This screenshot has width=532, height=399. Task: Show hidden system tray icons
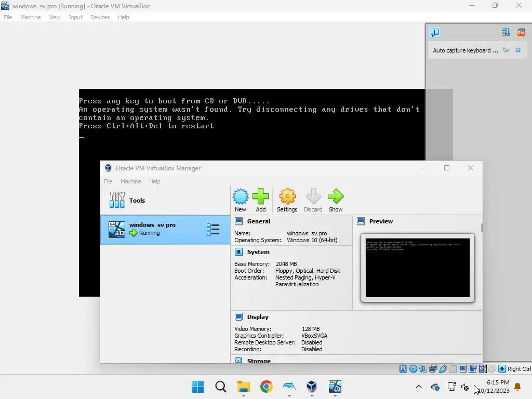click(419, 387)
